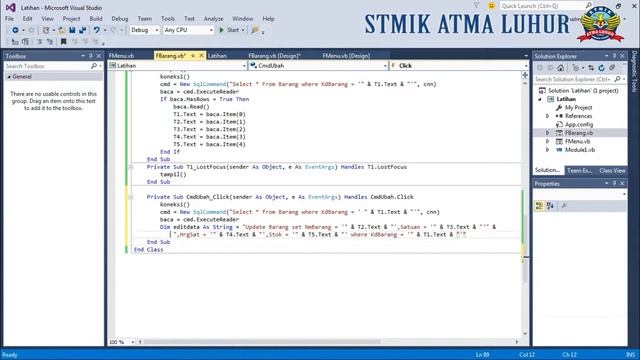Click the feedback smiley icon
Viewport: 640px width, 360px height.
[x=491, y=6]
